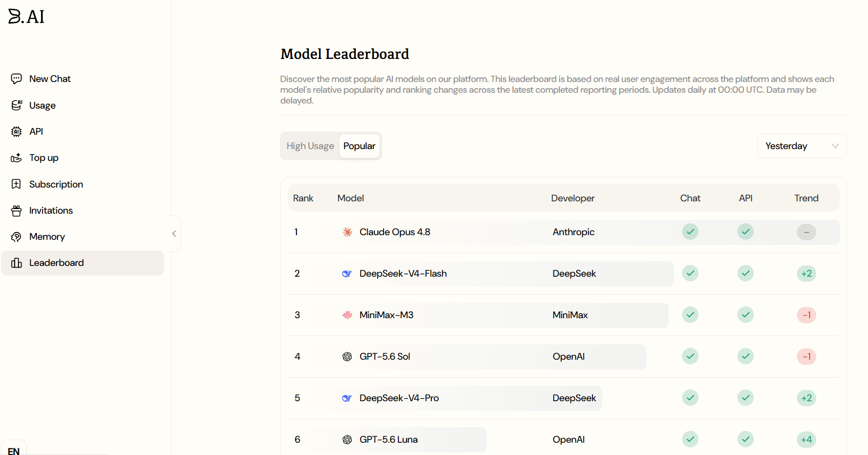Collapse the sidebar with the chevron handle
This screenshot has height=455, width=868.
coord(175,234)
